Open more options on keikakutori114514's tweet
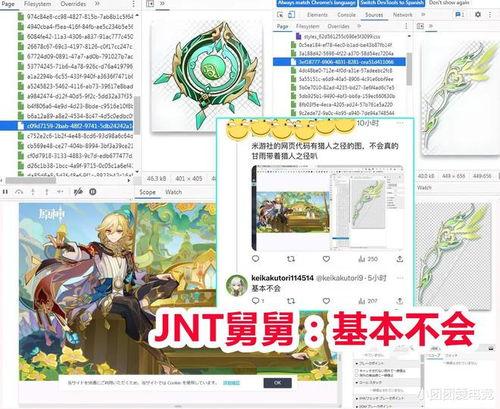This screenshot has height=409, width=500. [x=400, y=278]
